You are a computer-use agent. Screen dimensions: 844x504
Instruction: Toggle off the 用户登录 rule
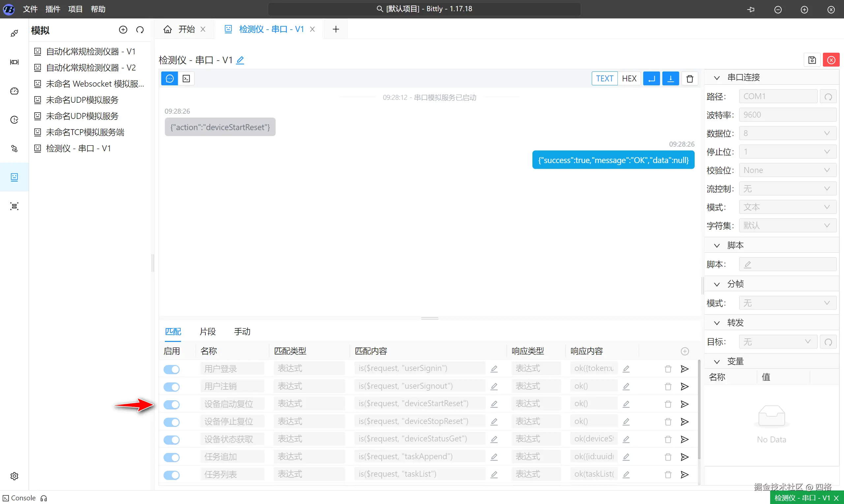tap(171, 369)
